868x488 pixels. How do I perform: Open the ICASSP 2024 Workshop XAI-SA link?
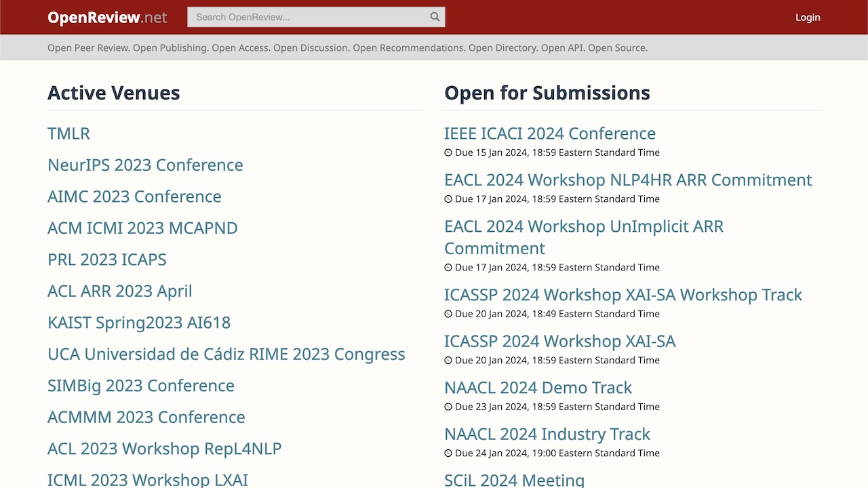560,341
